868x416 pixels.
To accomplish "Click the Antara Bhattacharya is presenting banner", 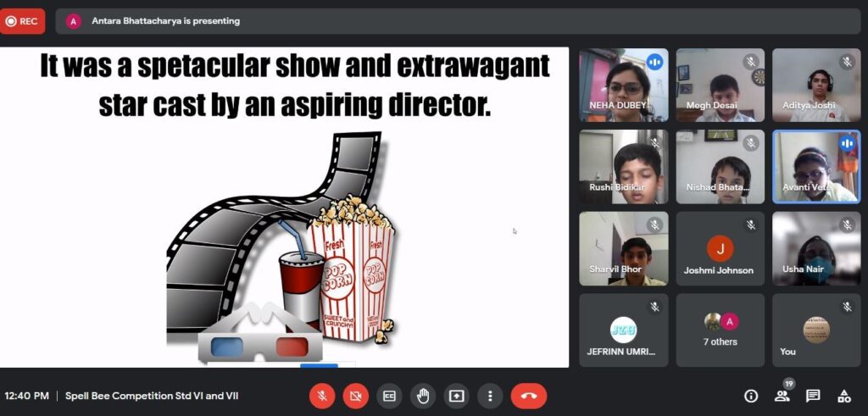I will click(165, 21).
